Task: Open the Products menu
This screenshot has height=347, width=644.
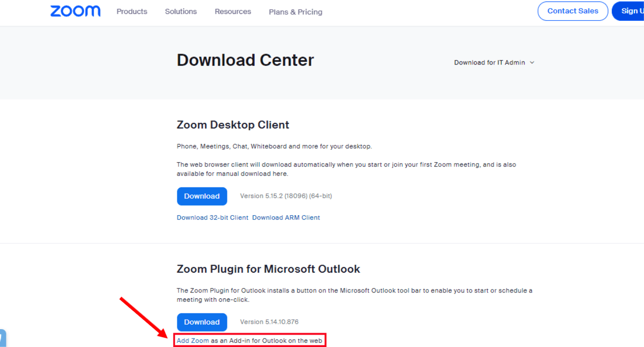Action: 132,11
